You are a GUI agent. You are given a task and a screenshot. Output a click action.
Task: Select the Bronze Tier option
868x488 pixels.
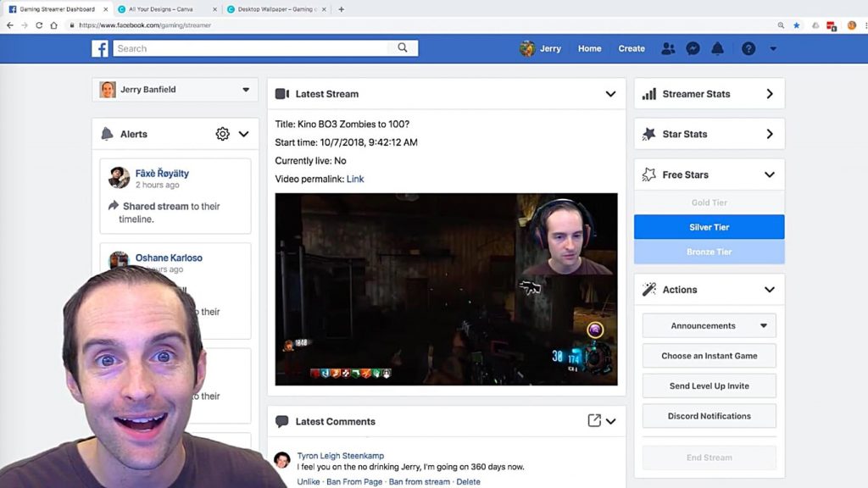709,252
